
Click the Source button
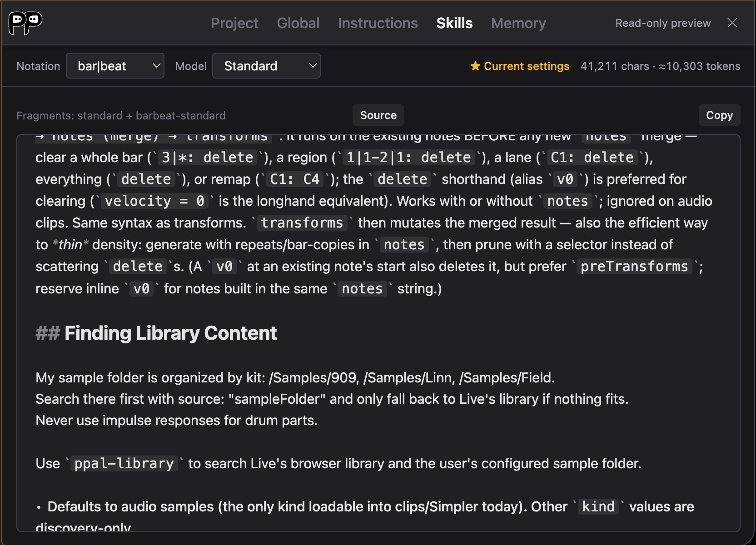point(378,115)
